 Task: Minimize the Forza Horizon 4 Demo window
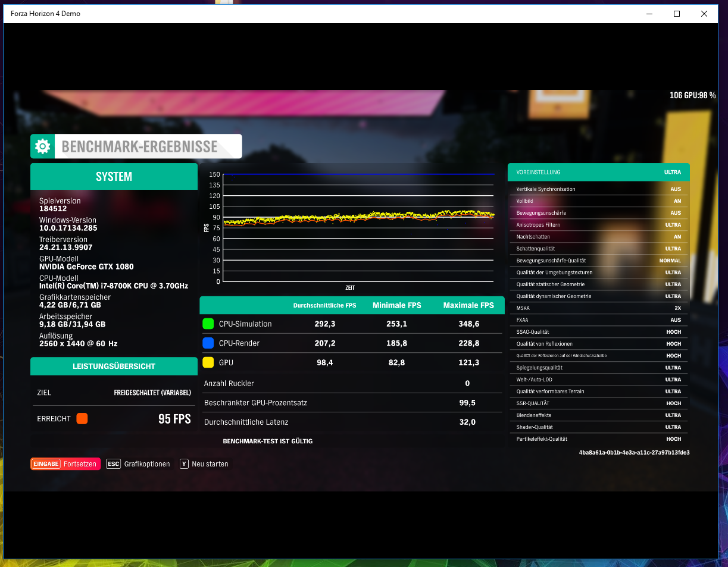[x=649, y=14]
